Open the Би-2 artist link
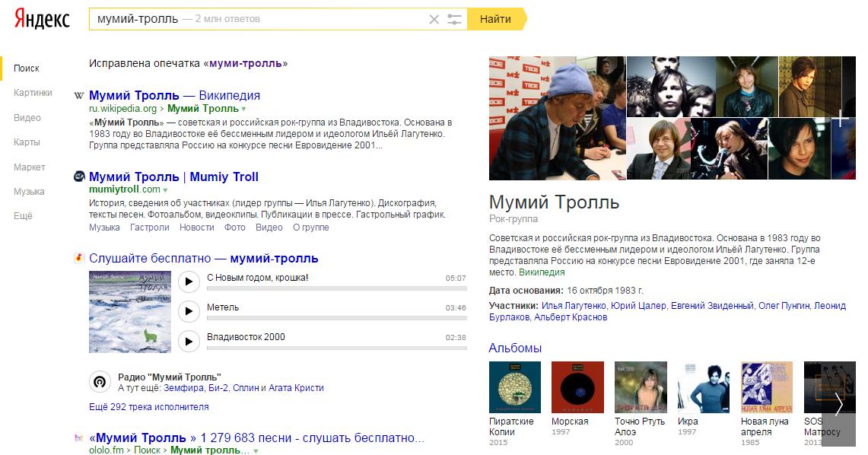The width and height of the screenshot is (868, 455). tap(218, 388)
